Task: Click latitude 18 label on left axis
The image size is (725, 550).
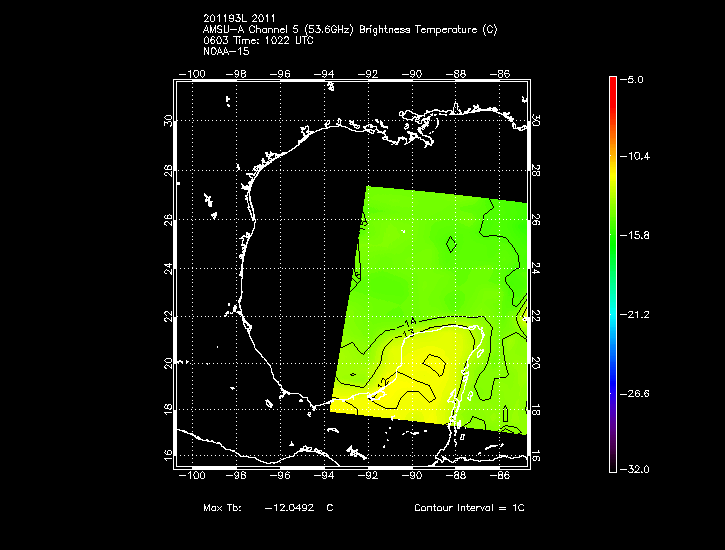Action: 168,409
